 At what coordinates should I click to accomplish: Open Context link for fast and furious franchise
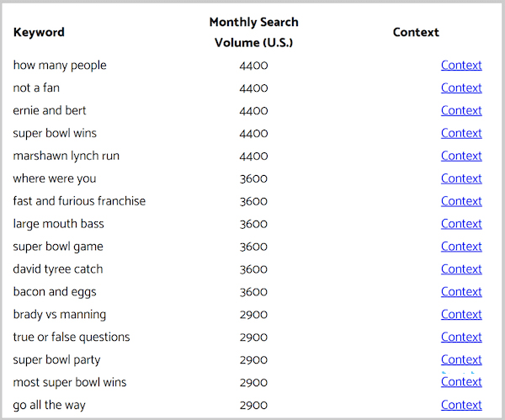point(461,201)
